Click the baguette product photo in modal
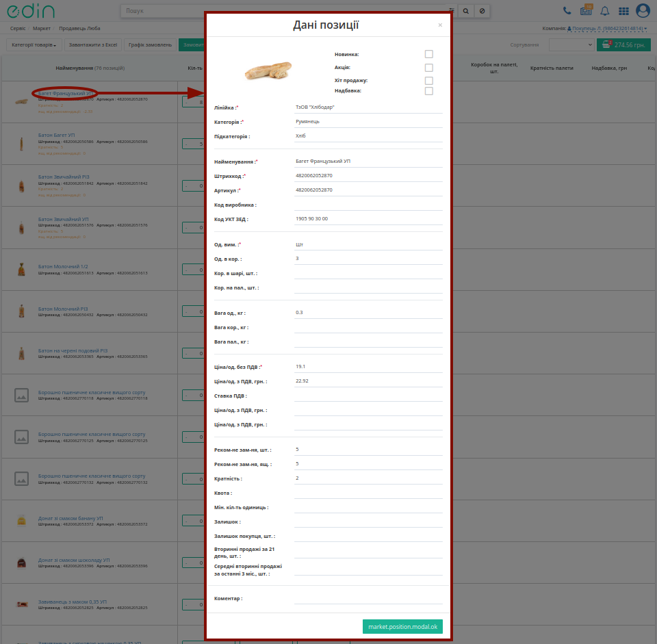 [x=268, y=70]
